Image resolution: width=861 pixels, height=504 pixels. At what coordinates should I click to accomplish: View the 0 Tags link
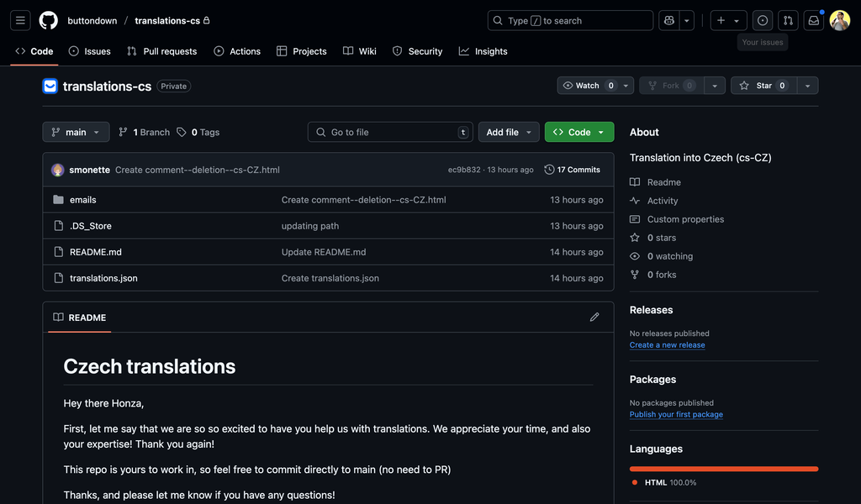[x=198, y=132]
